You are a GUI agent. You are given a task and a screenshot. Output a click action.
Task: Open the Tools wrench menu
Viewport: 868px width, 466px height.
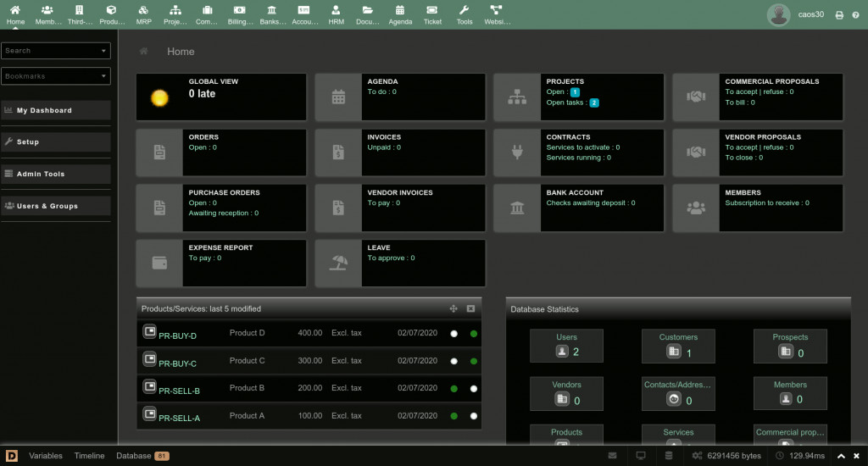(x=464, y=14)
